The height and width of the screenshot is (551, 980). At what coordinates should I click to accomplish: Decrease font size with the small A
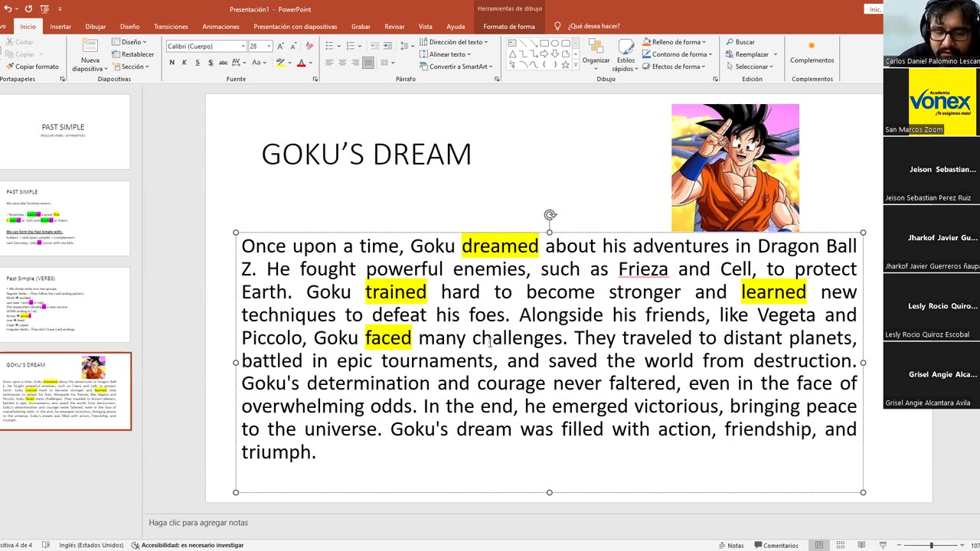tap(293, 46)
